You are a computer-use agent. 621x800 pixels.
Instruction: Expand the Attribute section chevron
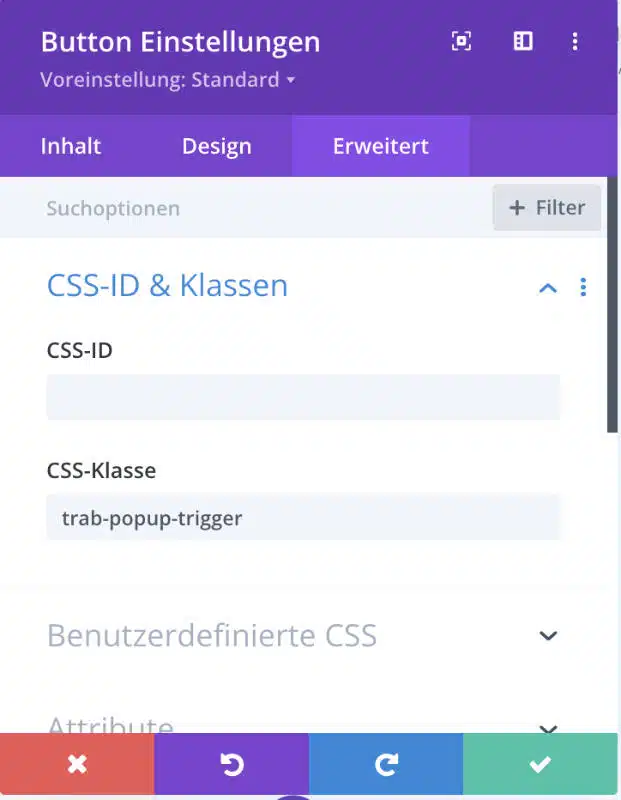pos(548,729)
